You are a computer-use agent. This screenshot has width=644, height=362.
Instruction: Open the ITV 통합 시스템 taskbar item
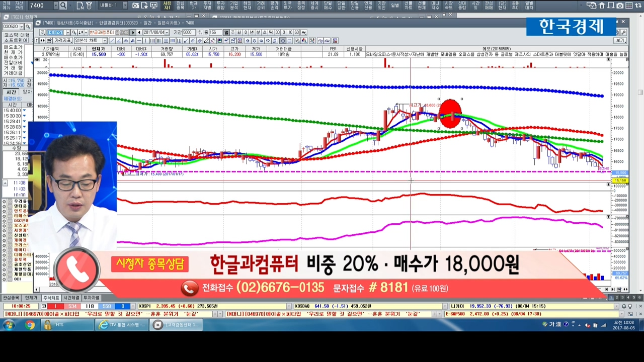coord(122,325)
